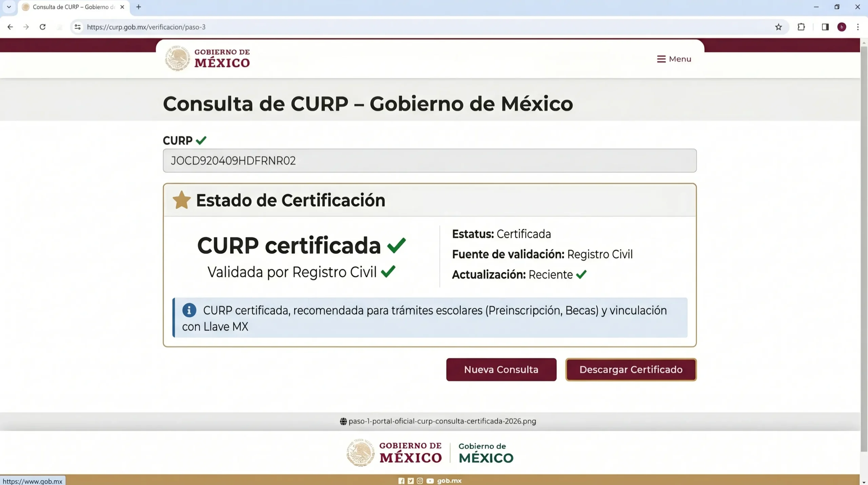This screenshot has width=868, height=485.
Task: Open the Chrome profile avatar
Action: 842,27
